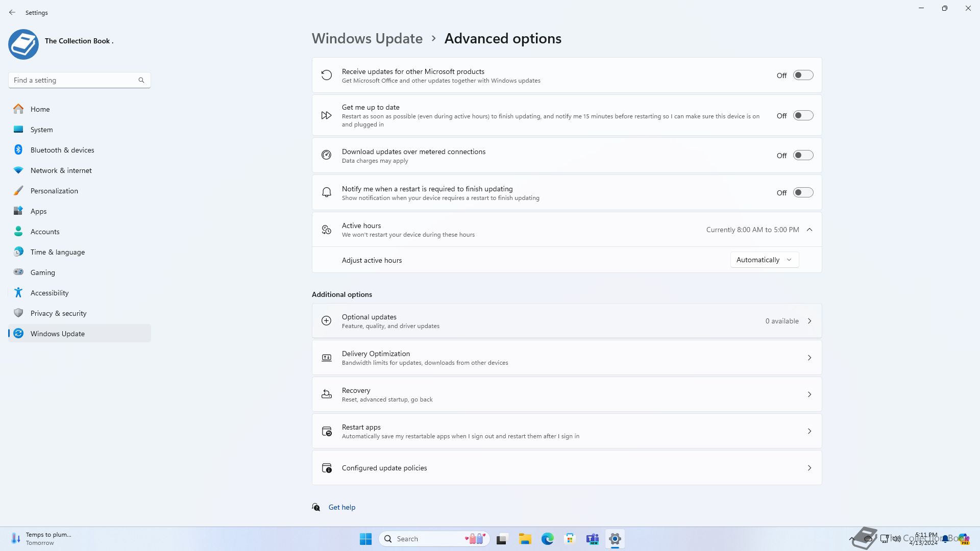980x551 pixels.
Task: Click the metered connections gauge icon
Action: 326,155
